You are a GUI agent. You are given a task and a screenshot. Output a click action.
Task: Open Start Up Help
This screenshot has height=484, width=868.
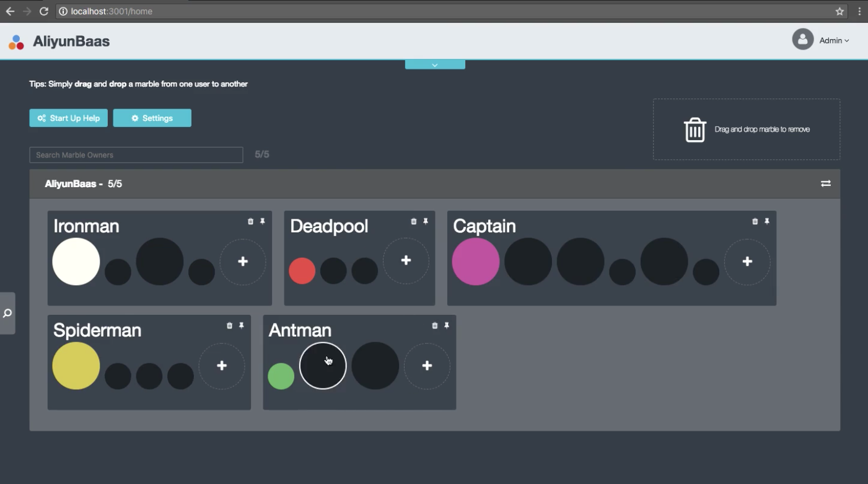[x=68, y=118]
